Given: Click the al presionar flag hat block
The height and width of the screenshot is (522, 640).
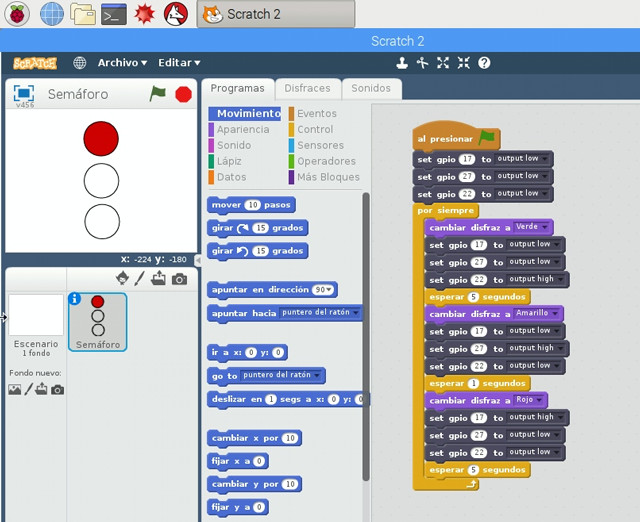Looking at the screenshot, I should 456,137.
